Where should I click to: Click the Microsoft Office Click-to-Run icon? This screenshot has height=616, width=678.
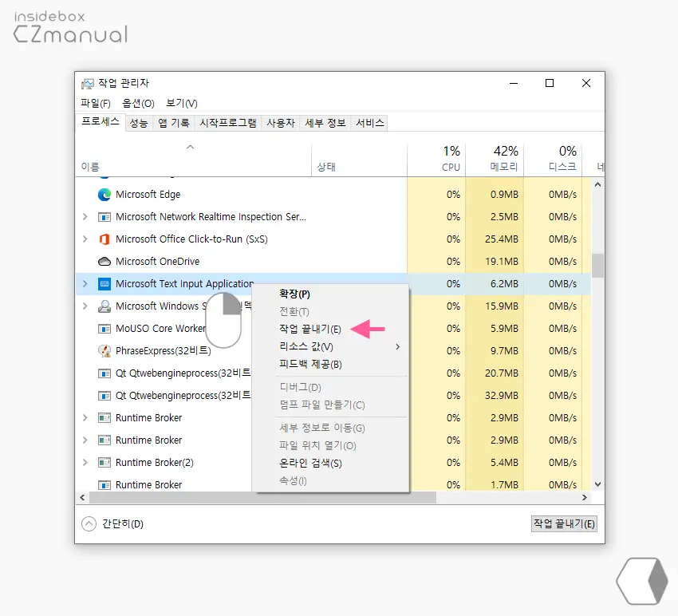104,239
